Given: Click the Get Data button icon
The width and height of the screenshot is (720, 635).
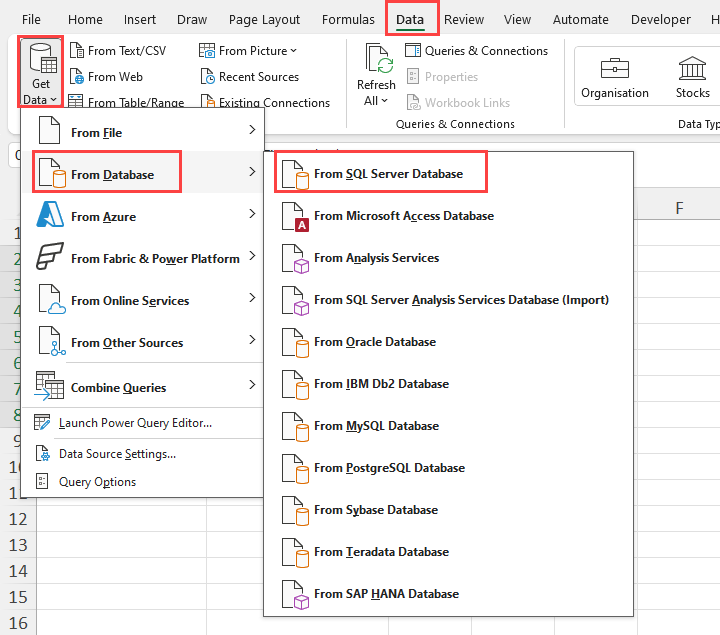Looking at the screenshot, I should pyautogui.click(x=43, y=58).
